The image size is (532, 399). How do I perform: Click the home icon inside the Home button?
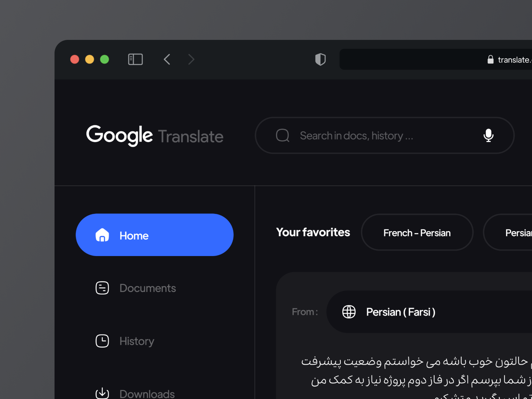point(102,235)
